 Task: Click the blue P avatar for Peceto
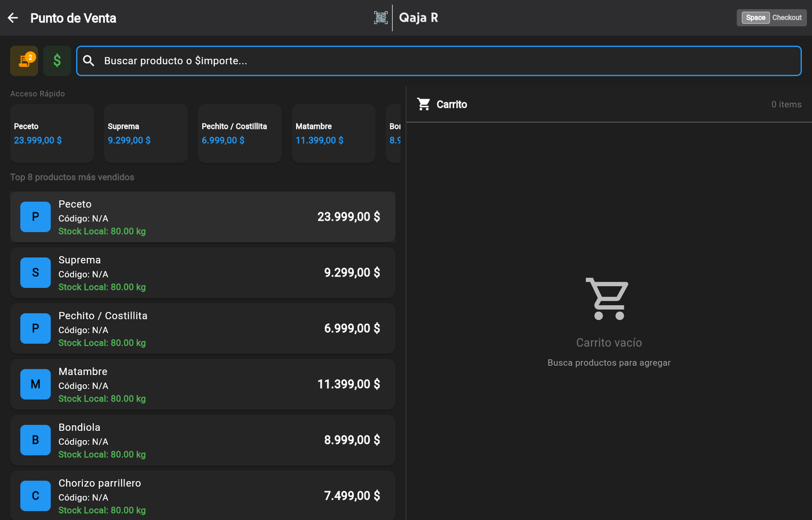36,217
